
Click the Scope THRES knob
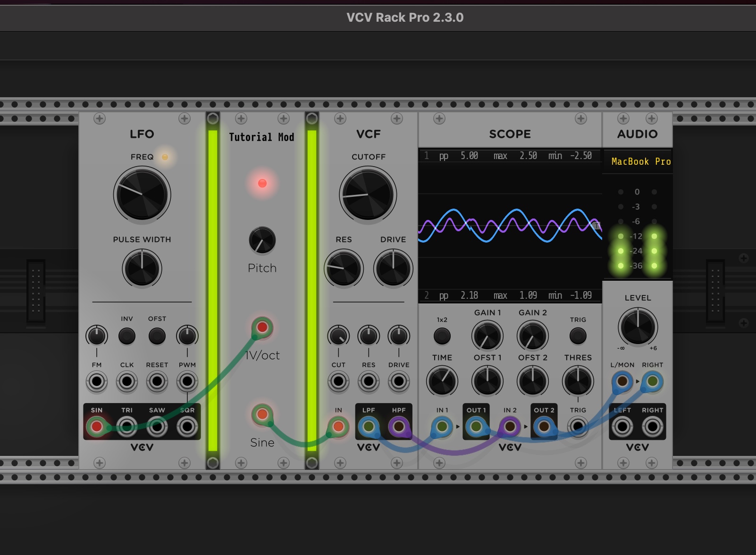(578, 381)
